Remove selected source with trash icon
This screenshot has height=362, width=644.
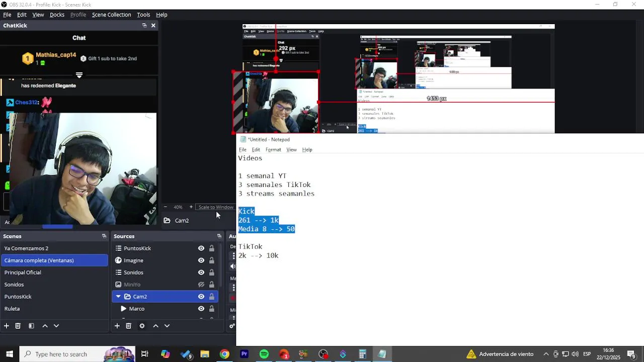[128, 326]
